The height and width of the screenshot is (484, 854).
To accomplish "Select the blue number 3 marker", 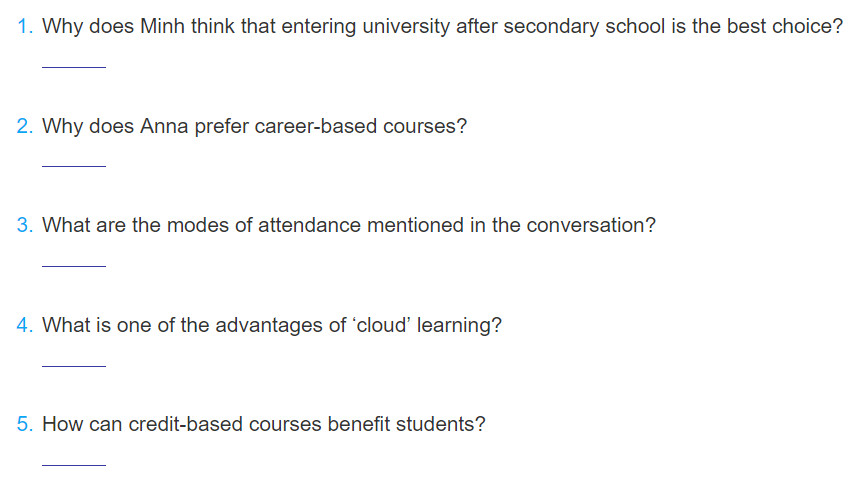I will point(25,225).
